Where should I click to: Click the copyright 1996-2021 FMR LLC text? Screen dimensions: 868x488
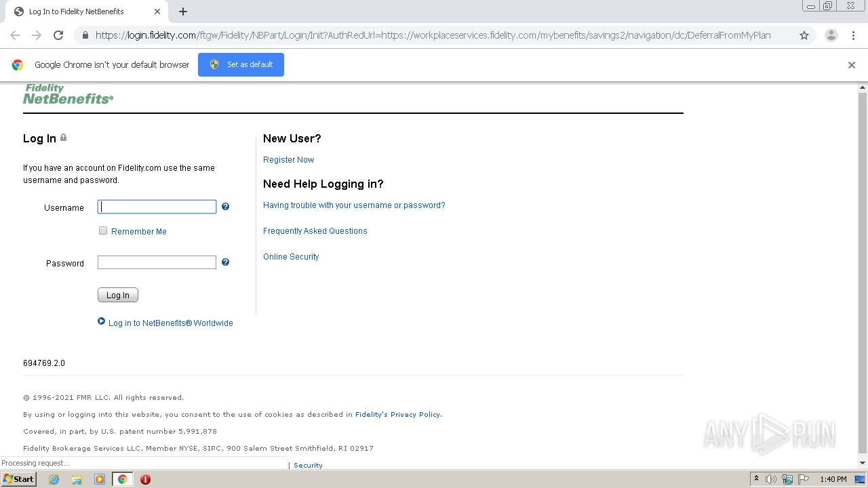[x=103, y=398]
